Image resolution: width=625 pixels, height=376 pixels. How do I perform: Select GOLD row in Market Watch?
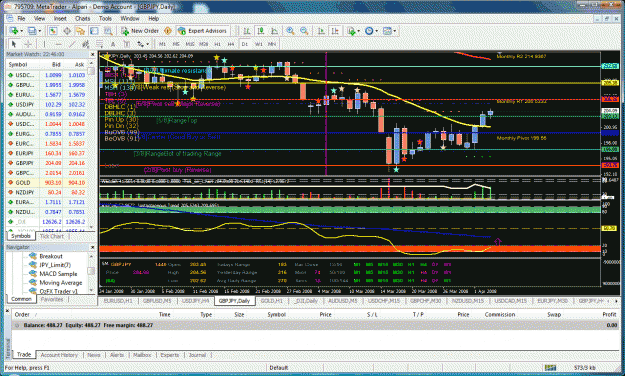47,183
